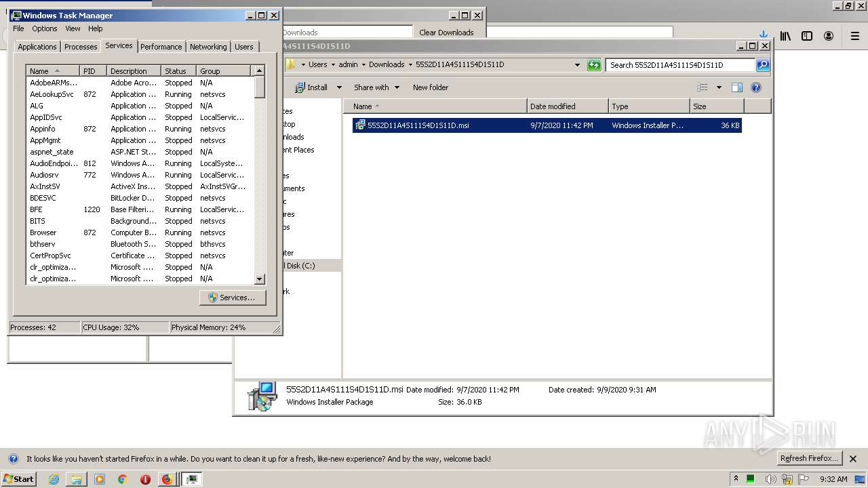868x488 pixels.
Task: Launch Windows Media Player from taskbar
Action: (x=100, y=479)
